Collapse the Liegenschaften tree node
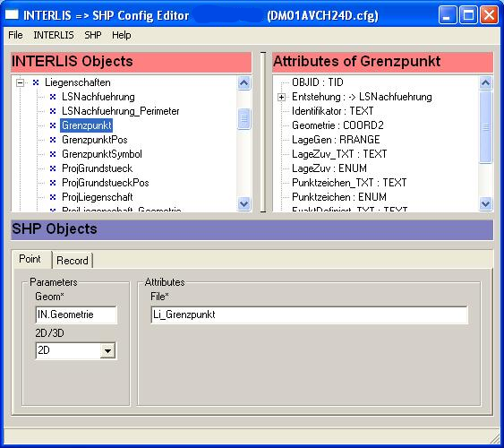Viewport: 504px width, 448px height. coord(20,82)
